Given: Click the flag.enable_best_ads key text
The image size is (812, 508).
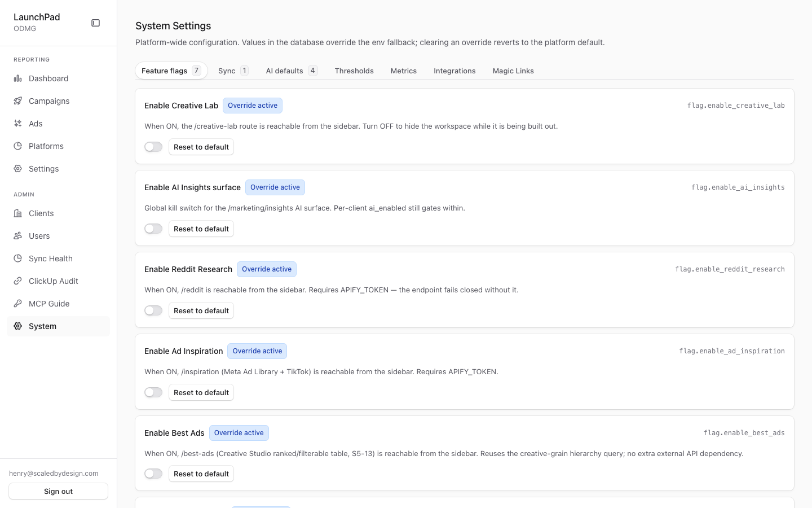Looking at the screenshot, I should (x=744, y=433).
